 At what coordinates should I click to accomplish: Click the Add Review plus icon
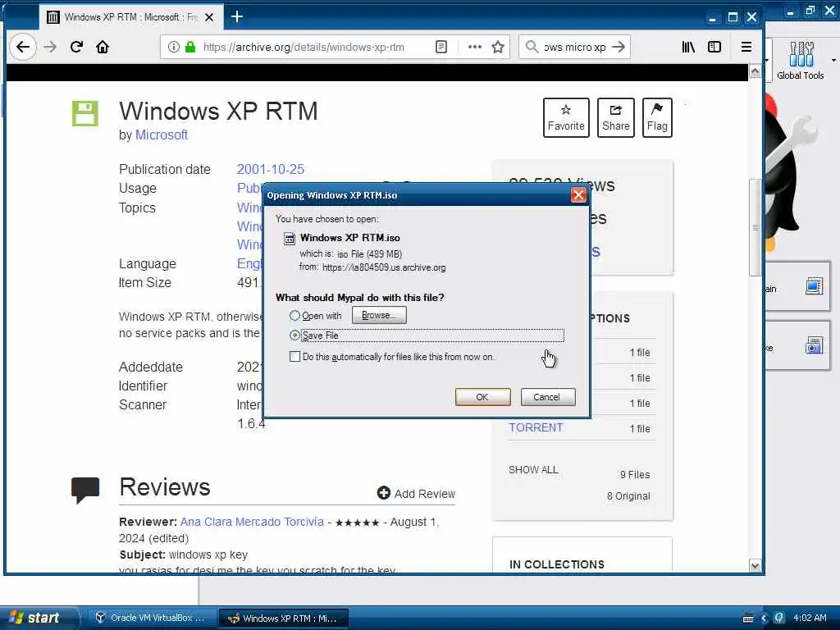384,493
